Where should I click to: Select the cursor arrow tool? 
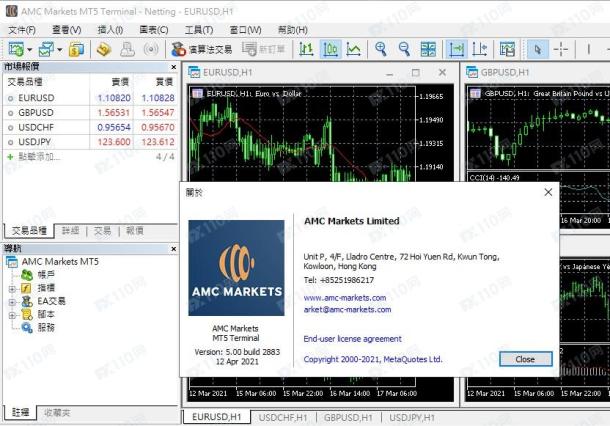[x=538, y=49]
